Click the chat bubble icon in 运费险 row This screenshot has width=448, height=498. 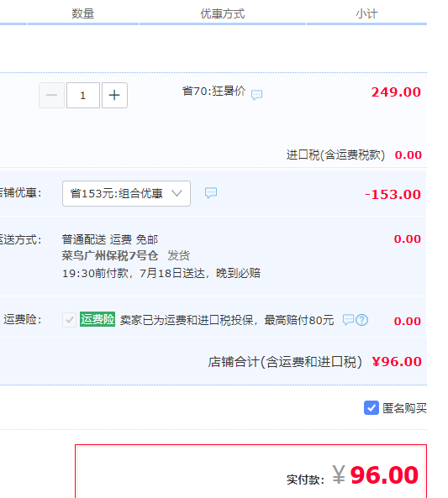348,319
